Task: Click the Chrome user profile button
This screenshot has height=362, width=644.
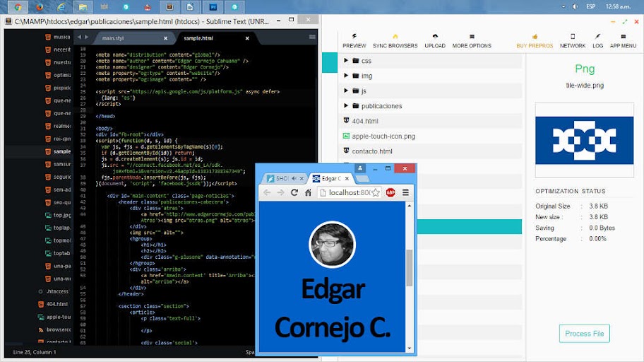Action: [x=360, y=168]
